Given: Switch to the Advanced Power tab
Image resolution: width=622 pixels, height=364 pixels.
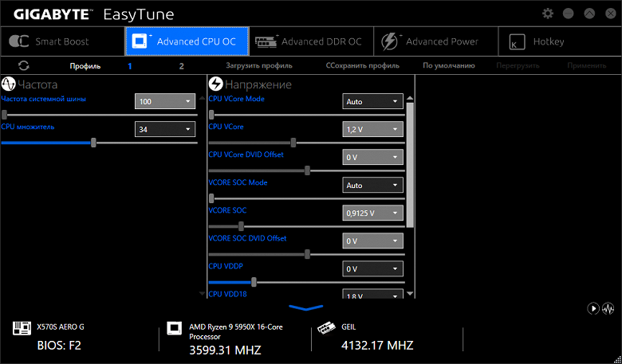Looking at the screenshot, I should click(436, 41).
